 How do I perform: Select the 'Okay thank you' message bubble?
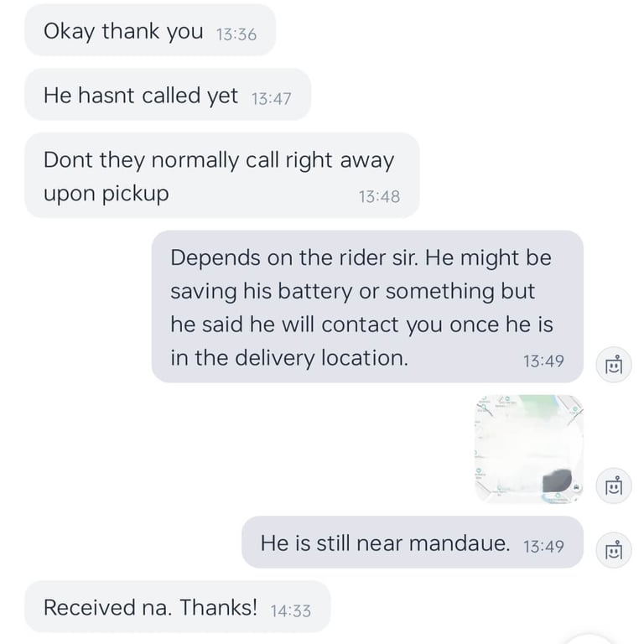[150, 30]
